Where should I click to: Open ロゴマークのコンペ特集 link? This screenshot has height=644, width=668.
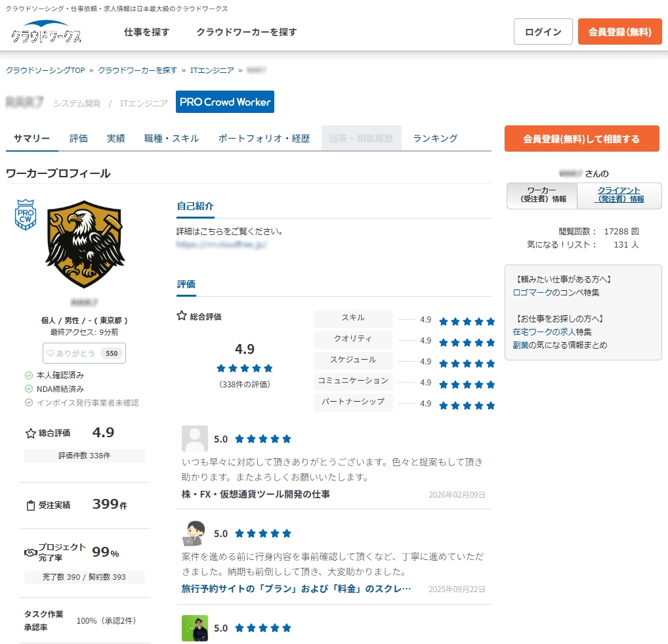(x=556, y=293)
